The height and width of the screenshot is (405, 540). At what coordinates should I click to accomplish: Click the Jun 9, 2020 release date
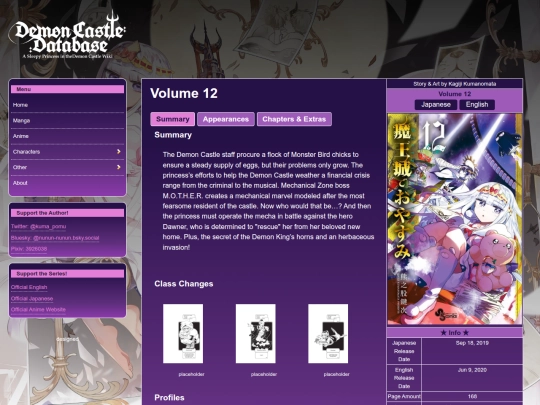[x=472, y=370]
